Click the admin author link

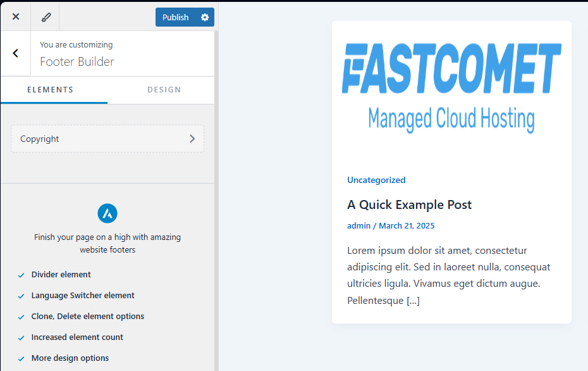[x=358, y=225]
